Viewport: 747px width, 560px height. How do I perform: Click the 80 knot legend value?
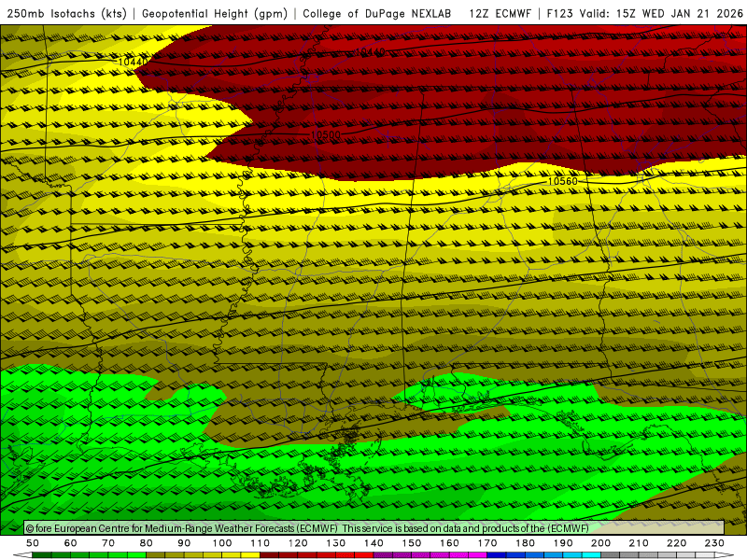pos(147,543)
